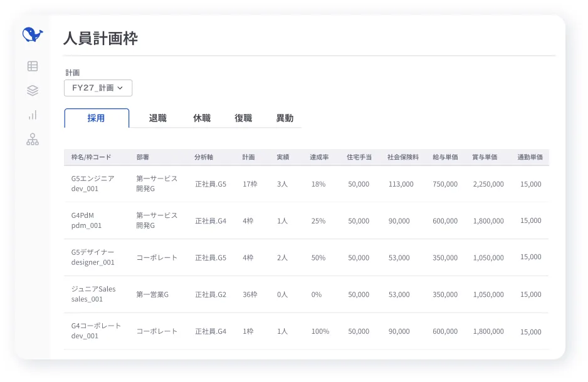Open the organization chart sidebar icon
The image size is (588, 382).
pyautogui.click(x=33, y=139)
